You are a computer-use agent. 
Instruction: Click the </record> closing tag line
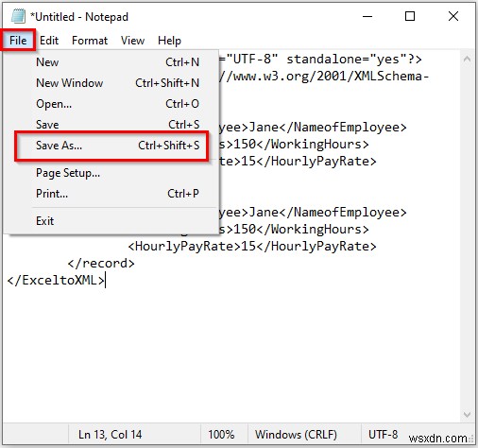coord(101,263)
